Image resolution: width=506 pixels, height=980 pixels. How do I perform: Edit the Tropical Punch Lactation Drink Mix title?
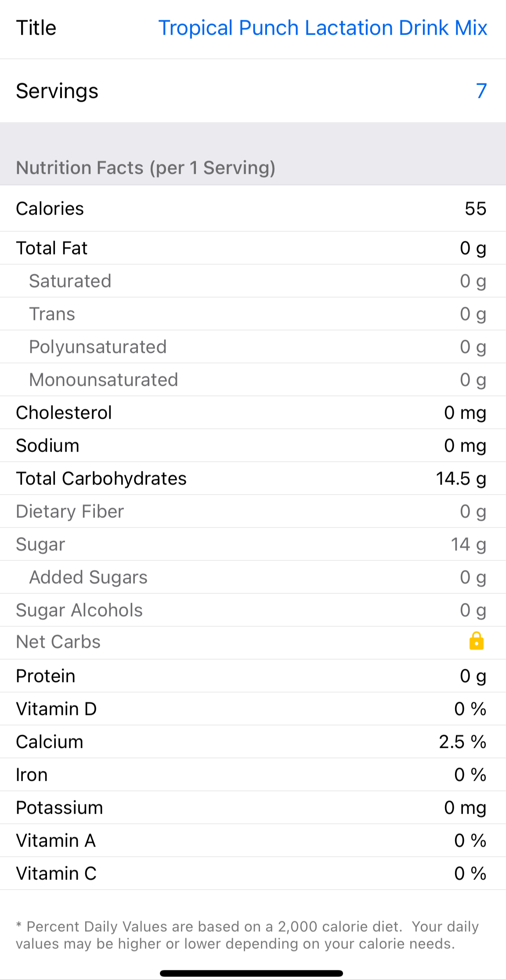[x=322, y=28]
